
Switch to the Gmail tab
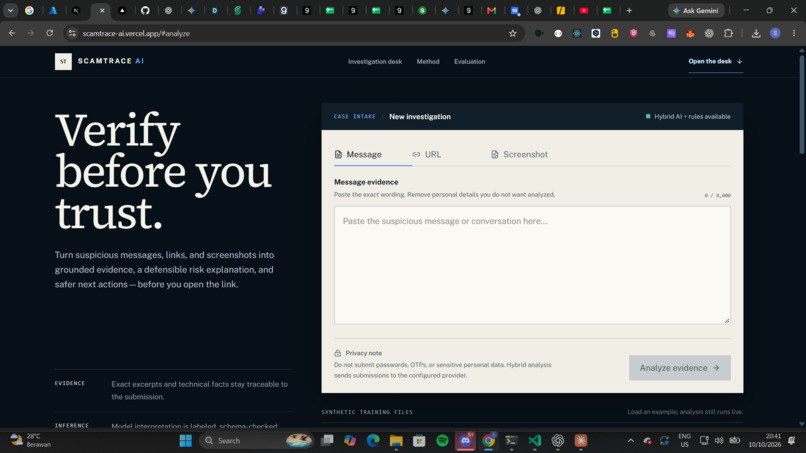coord(491,10)
